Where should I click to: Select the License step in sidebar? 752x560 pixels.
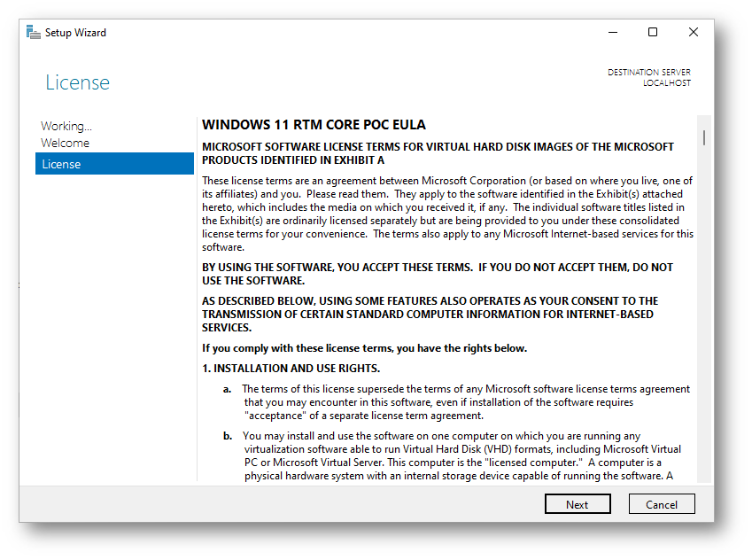coord(114,164)
